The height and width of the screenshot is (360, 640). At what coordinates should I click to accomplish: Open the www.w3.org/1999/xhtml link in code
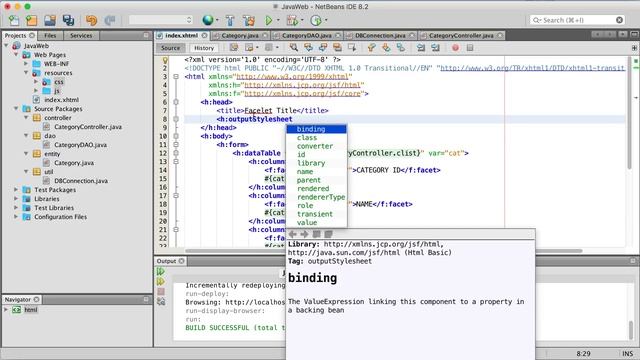click(x=292, y=77)
